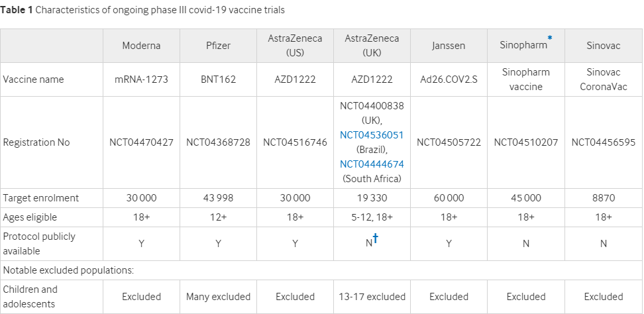Select registration number NCT04505722
This screenshot has width=644, height=314.
click(x=449, y=142)
